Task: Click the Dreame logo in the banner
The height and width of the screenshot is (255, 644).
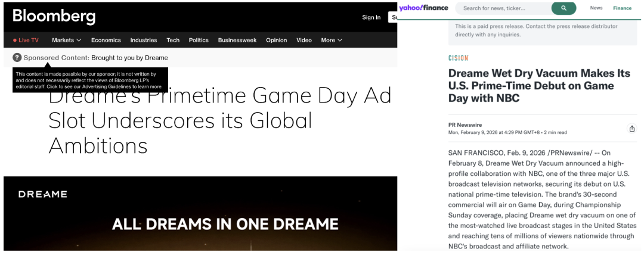Action: click(x=42, y=194)
